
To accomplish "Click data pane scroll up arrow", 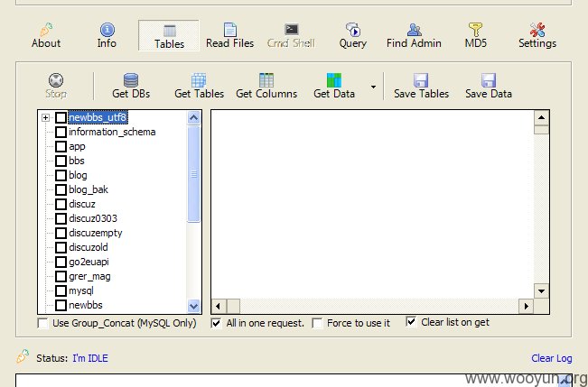I will (541, 117).
